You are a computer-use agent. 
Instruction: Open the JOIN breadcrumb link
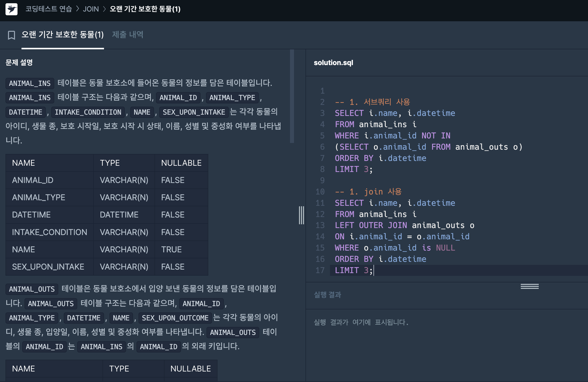click(91, 9)
